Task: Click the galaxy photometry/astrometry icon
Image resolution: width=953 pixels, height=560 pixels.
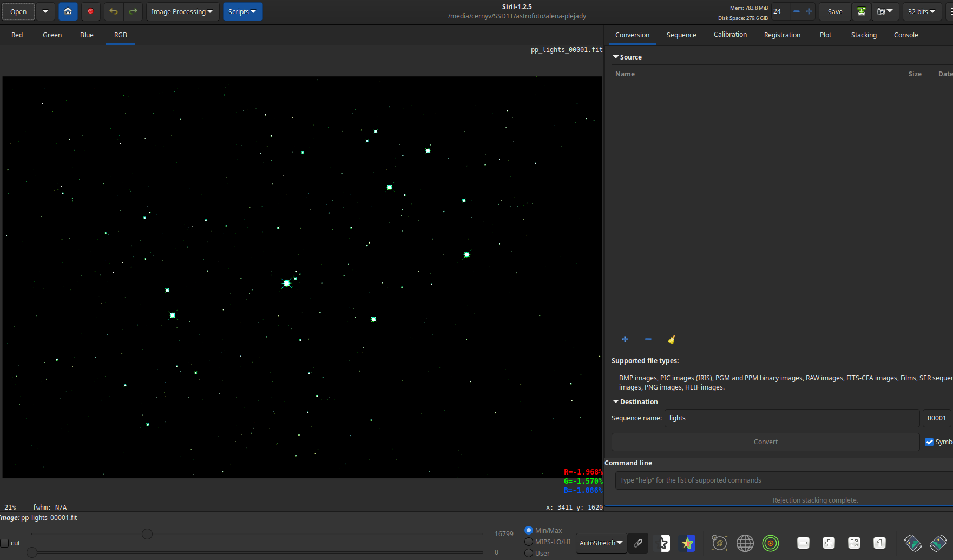Action: (719, 543)
